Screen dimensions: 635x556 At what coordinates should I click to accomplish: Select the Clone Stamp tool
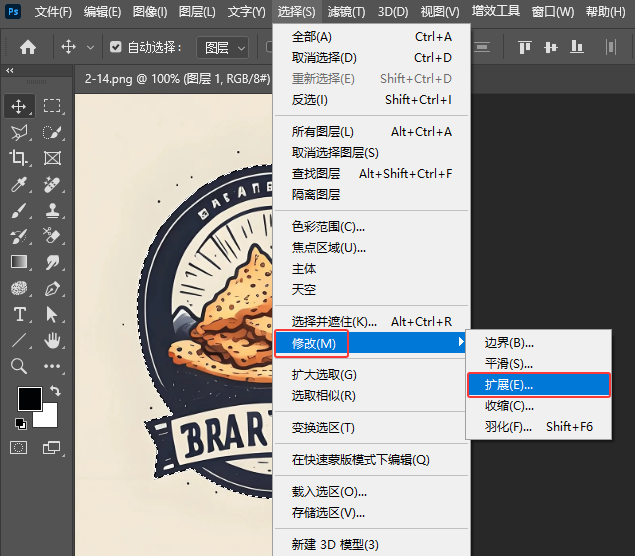(x=52, y=211)
